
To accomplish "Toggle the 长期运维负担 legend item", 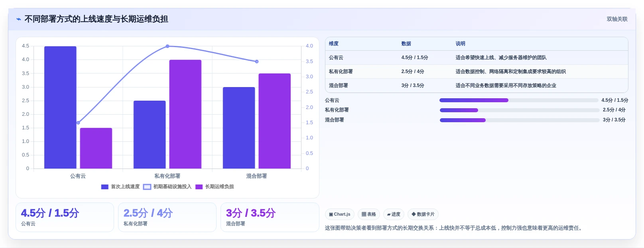I will [x=215, y=186].
